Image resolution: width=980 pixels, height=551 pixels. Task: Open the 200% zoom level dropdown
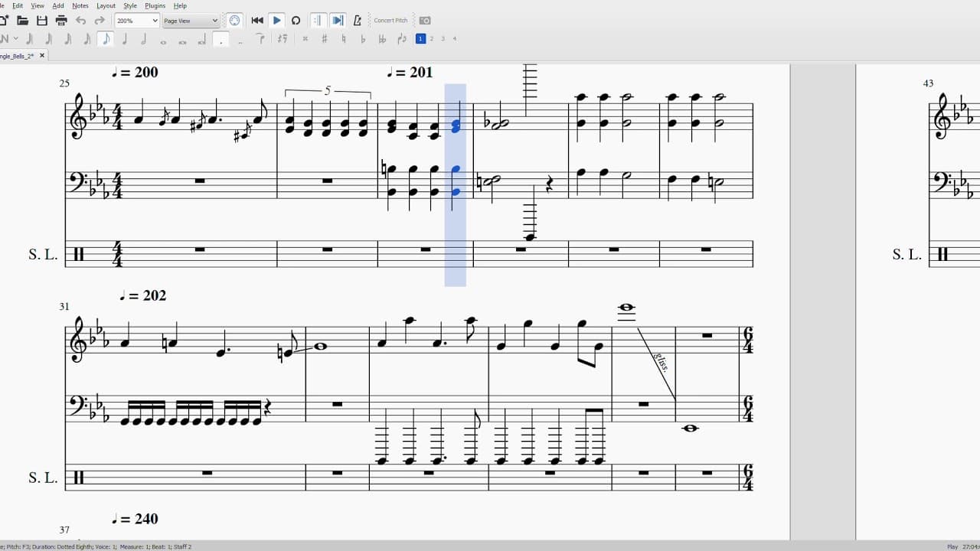tap(137, 21)
